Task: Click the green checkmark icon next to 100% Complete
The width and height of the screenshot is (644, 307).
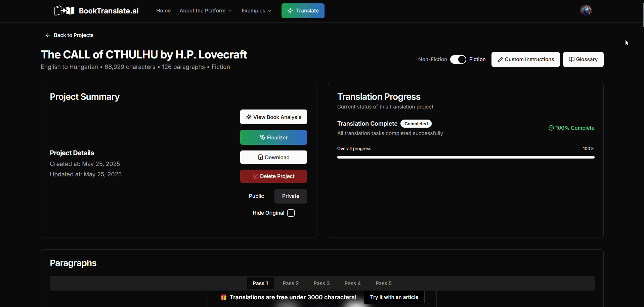Action: coord(551,128)
